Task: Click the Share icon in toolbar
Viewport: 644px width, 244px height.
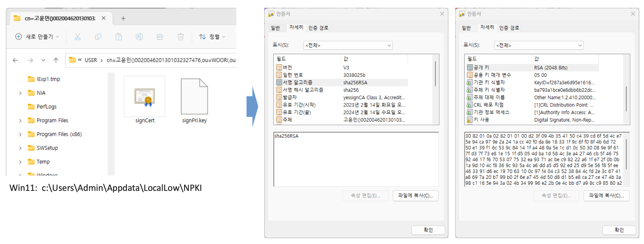Action: pyautogui.click(x=160, y=37)
